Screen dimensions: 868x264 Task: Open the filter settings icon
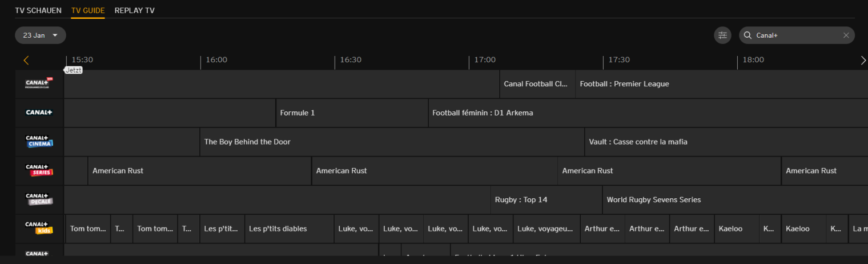(722, 35)
